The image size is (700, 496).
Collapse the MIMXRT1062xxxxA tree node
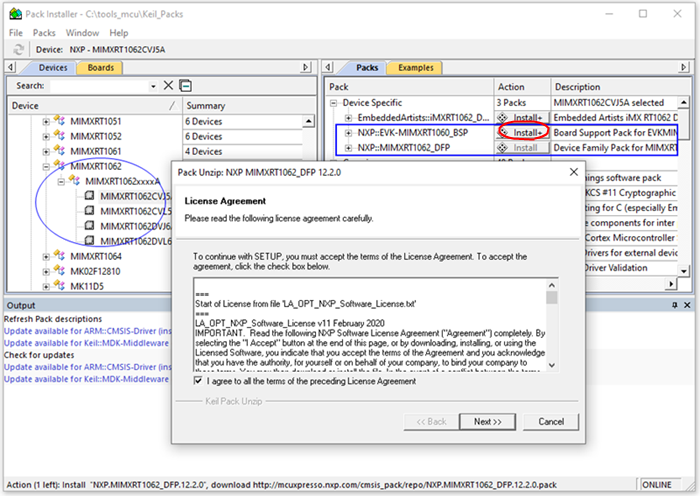coord(60,181)
